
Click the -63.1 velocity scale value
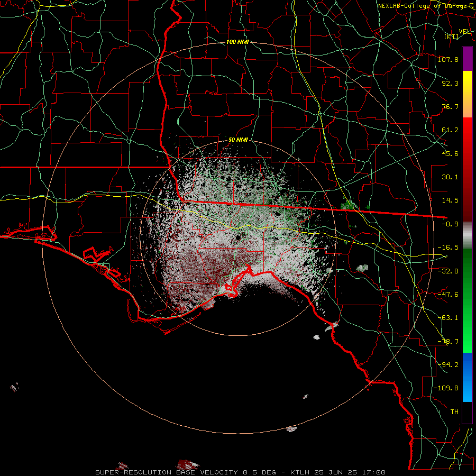(x=448, y=318)
